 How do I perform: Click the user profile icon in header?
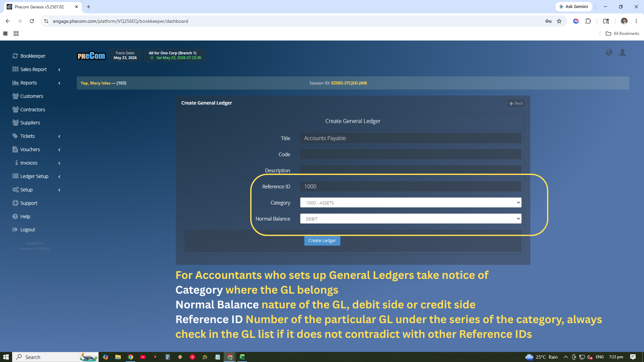(x=623, y=52)
